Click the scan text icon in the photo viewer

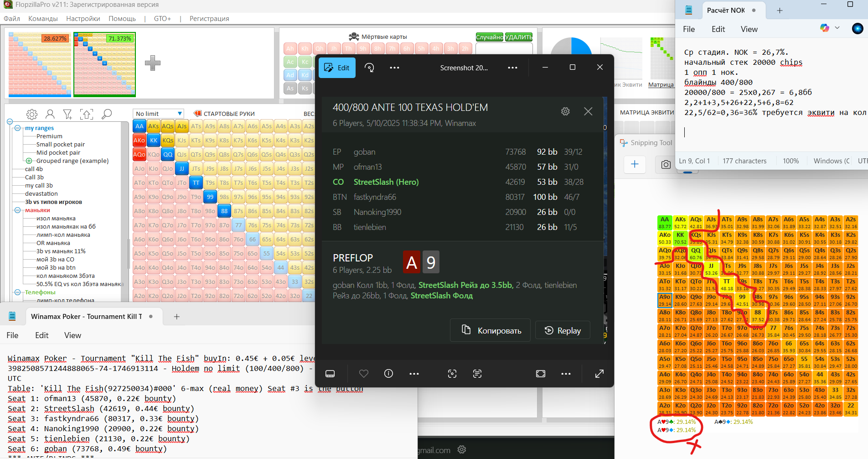pos(477,374)
